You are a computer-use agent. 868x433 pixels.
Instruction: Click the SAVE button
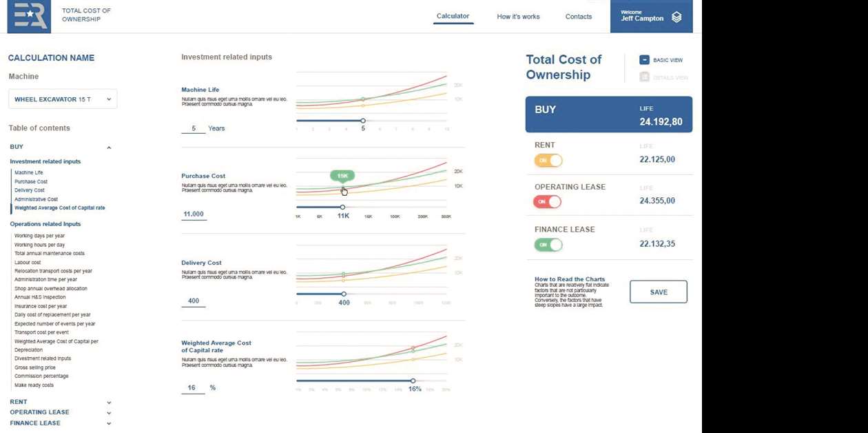(x=659, y=292)
